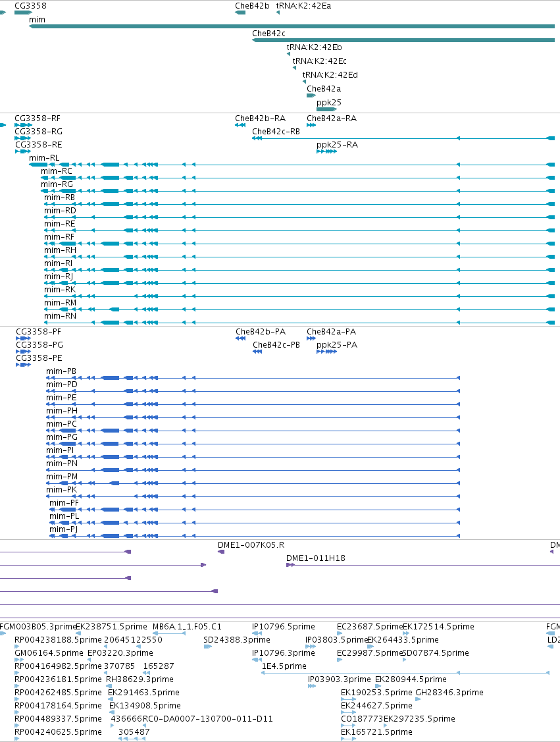This screenshot has height=742, width=560.
Task: Click the mim-RE transcript label
Action: (60, 224)
